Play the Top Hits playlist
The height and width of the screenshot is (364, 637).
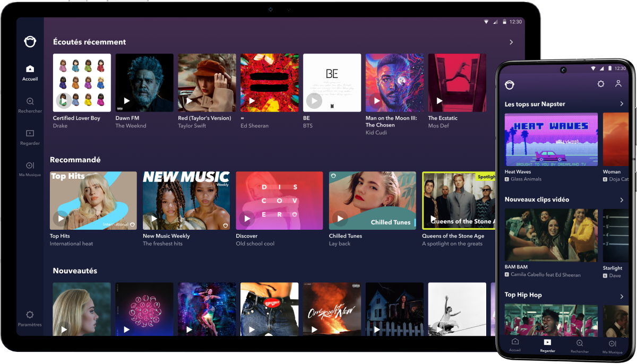point(61,218)
